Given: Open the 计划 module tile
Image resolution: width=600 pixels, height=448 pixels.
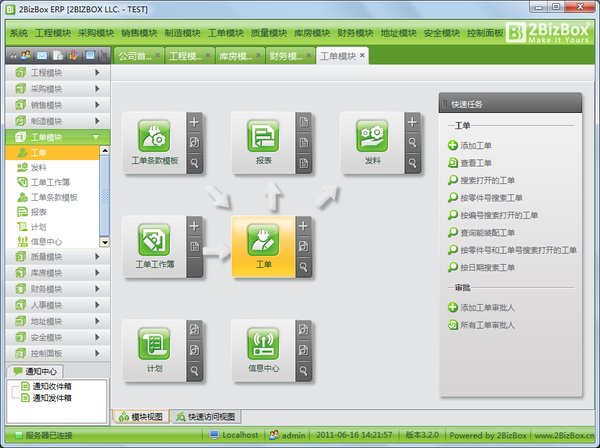Looking at the screenshot, I should click(154, 351).
